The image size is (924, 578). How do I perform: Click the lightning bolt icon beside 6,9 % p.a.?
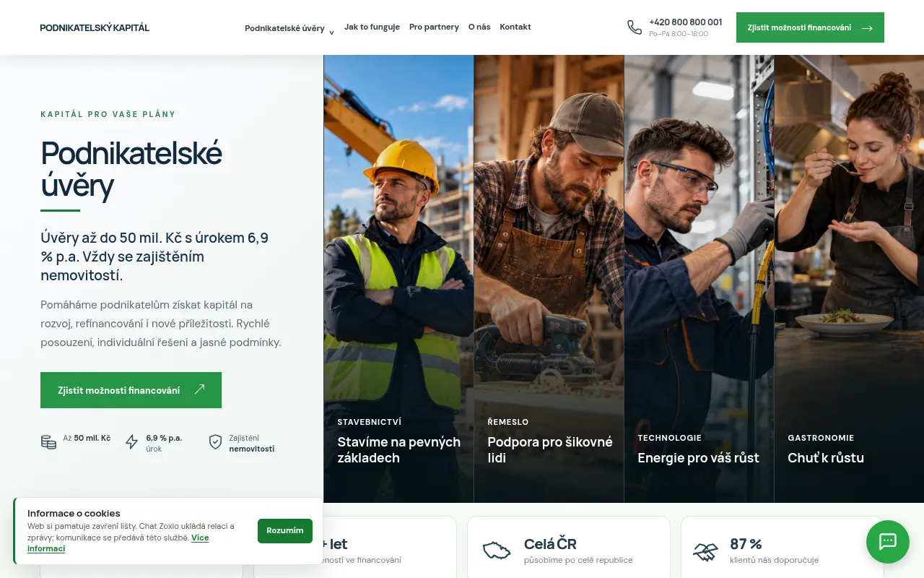pos(131,442)
